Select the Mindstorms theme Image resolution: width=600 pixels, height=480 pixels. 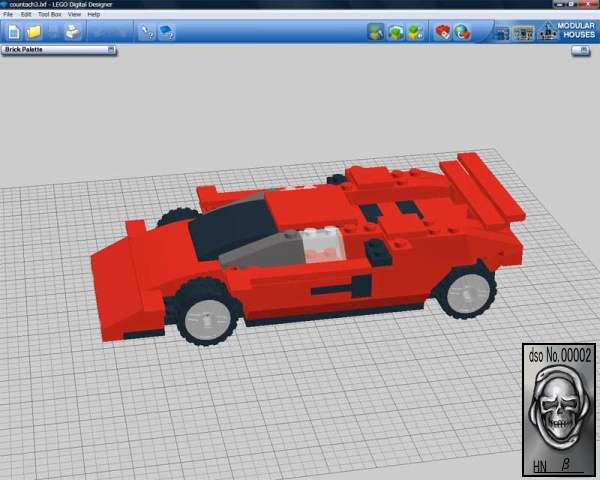[x=523, y=33]
